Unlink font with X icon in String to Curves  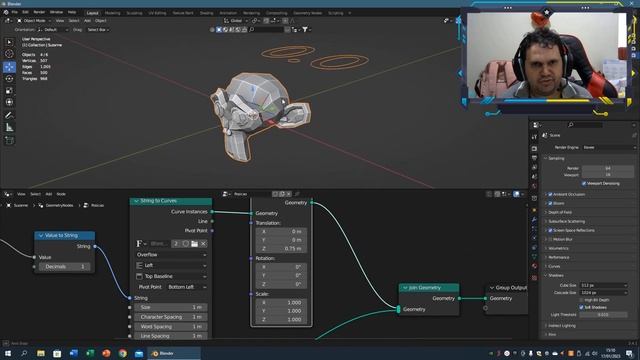point(203,244)
